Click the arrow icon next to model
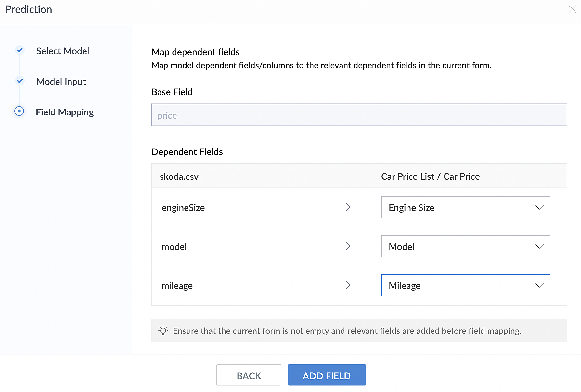 pos(348,246)
